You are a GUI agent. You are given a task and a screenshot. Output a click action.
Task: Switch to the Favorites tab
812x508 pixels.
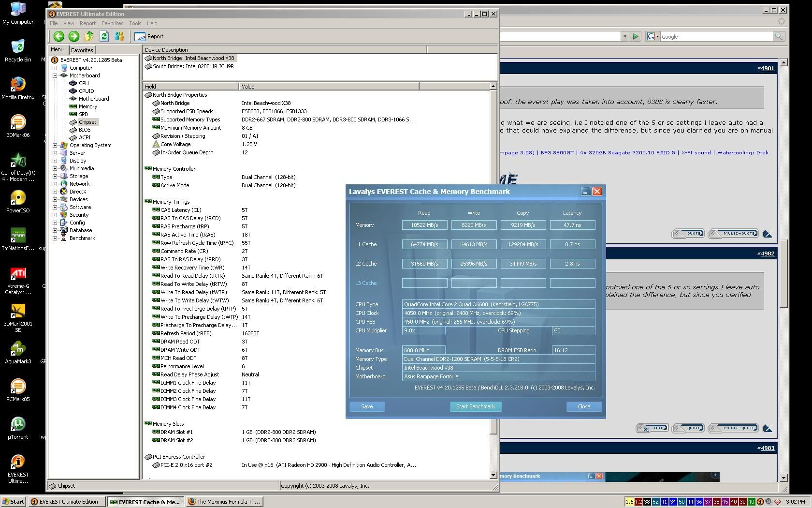click(82, 50)
